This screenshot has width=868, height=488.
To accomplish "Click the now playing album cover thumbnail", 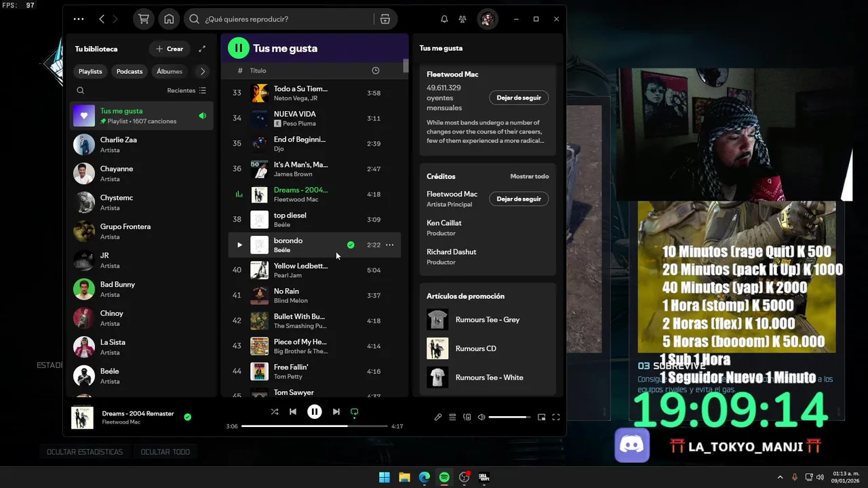I will pos(82,418).
